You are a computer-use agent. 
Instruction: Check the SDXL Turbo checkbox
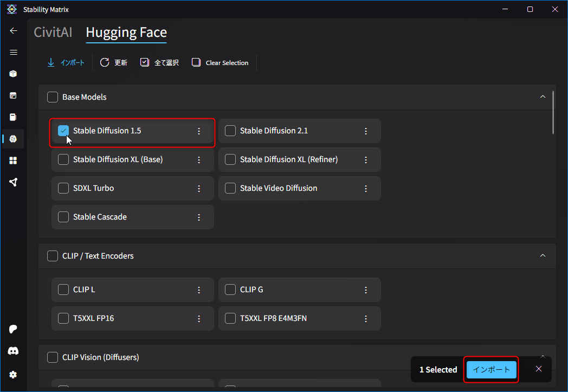(x=63, y=188)
